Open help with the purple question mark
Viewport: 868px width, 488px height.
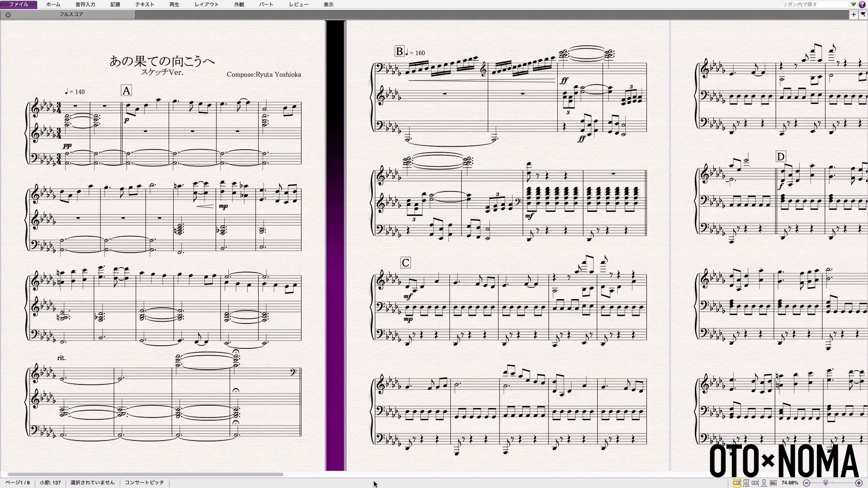(x=862, y=4)
